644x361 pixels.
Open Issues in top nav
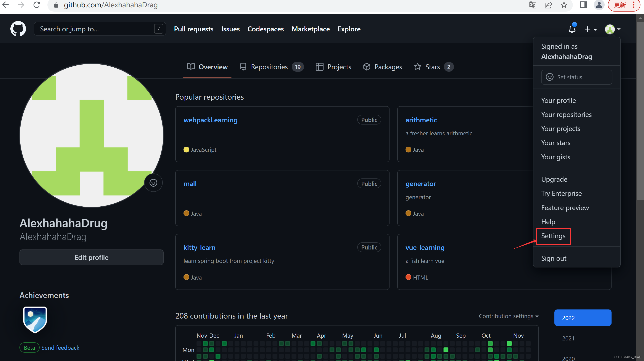pyautogui.click(x=230, y=29)
